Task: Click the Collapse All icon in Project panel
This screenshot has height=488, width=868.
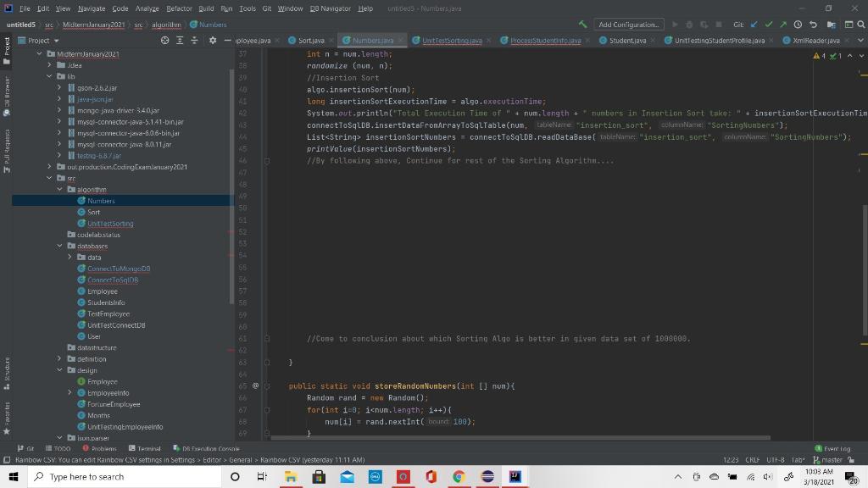Action: [194, 40]
